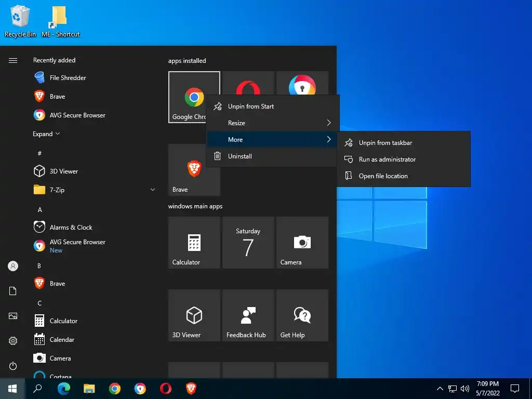
Task: Open the volume tray icon
Action: 465,389
